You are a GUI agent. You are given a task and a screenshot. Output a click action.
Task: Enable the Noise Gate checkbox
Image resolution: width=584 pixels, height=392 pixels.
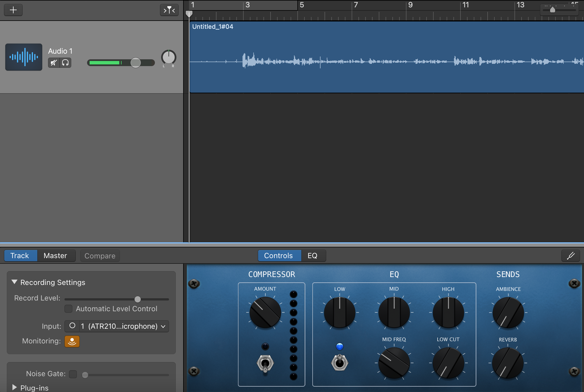(x=73, y=374)
